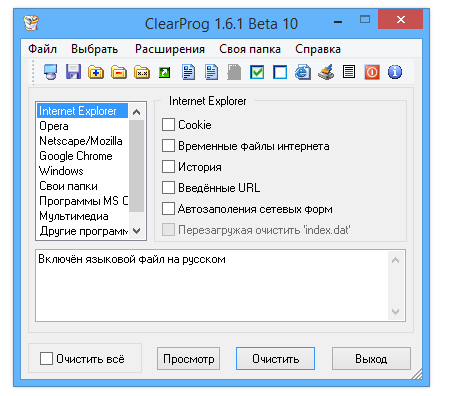452x396 pixels.
Task: Click the program list scroll-up arrow
Action: [136, 112]
